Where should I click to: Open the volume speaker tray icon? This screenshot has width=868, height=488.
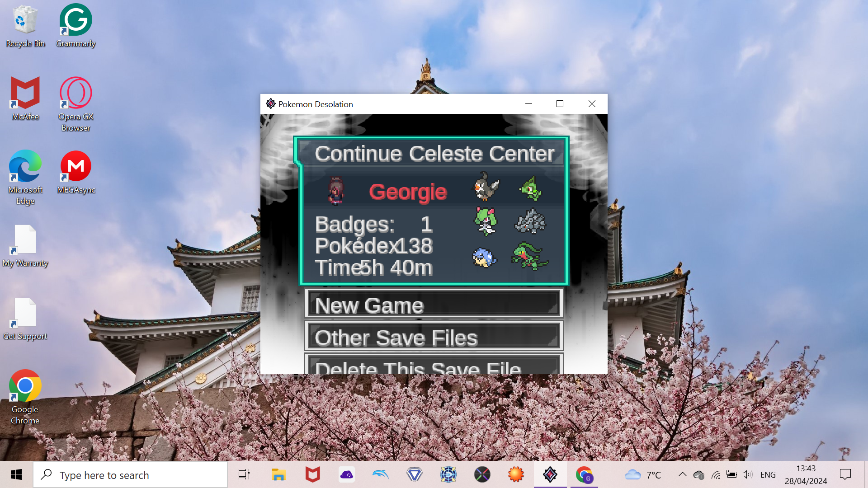tap(747, 474)
